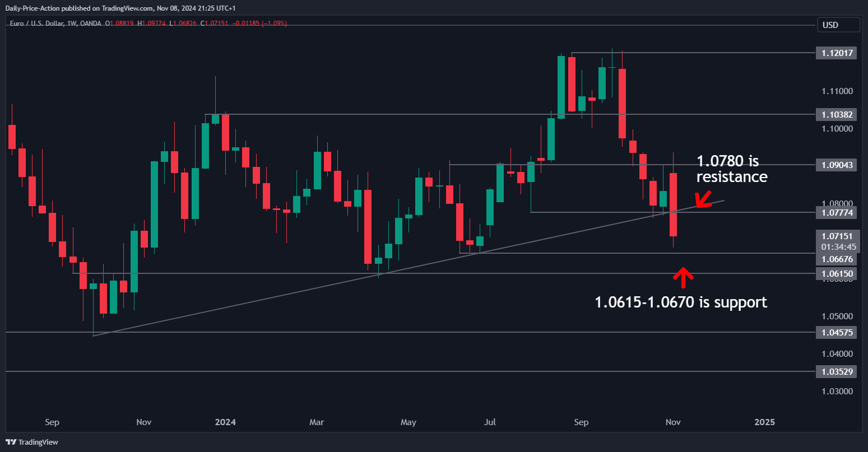Select the '1.0780 is resistance' text annotation
The width and height of the screenshot is (868, 452).
pos(732,169)
